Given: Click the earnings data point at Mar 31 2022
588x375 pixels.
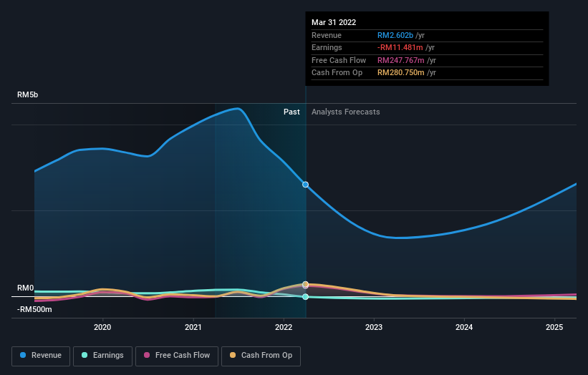Looking at the screenshot, I should 306,297.
